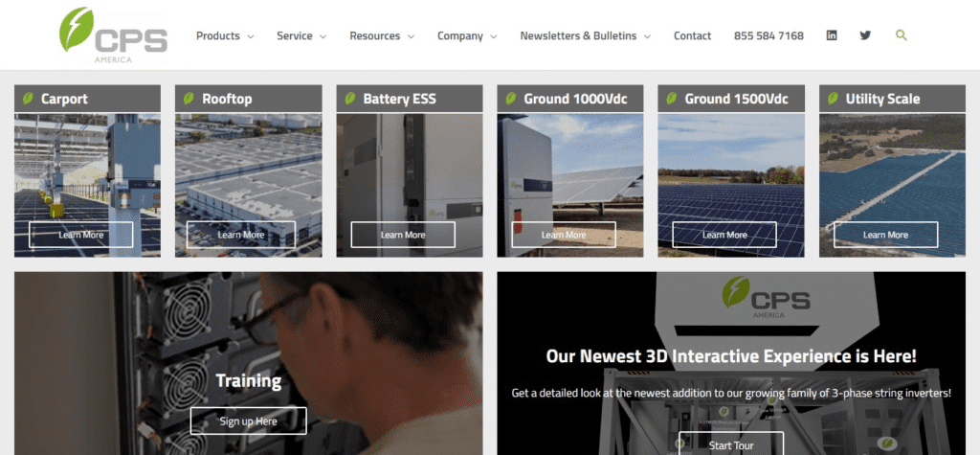Click the leaf icon beside Battery ESS
The image size is (980, 455).
coord(350,99)
